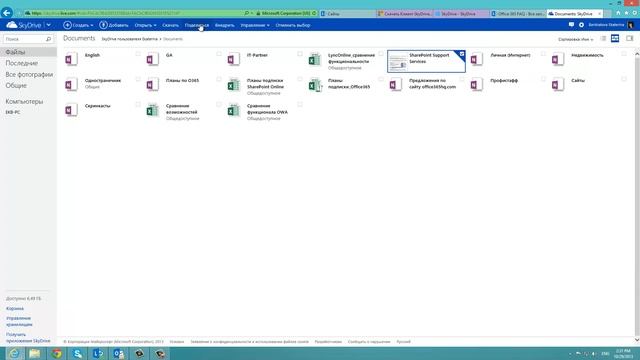Switch to thumbnails tile view
The image size is (640, 360).
pos(615,38)
